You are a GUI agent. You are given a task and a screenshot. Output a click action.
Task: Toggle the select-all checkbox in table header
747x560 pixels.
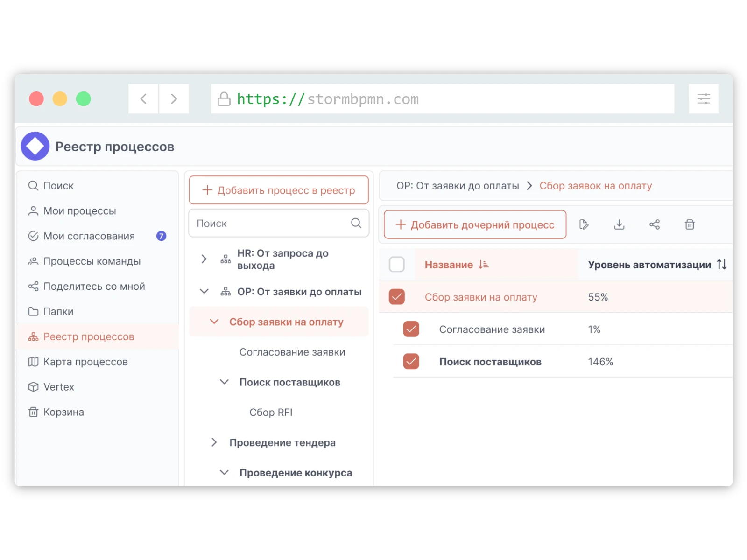pos(397,265)
